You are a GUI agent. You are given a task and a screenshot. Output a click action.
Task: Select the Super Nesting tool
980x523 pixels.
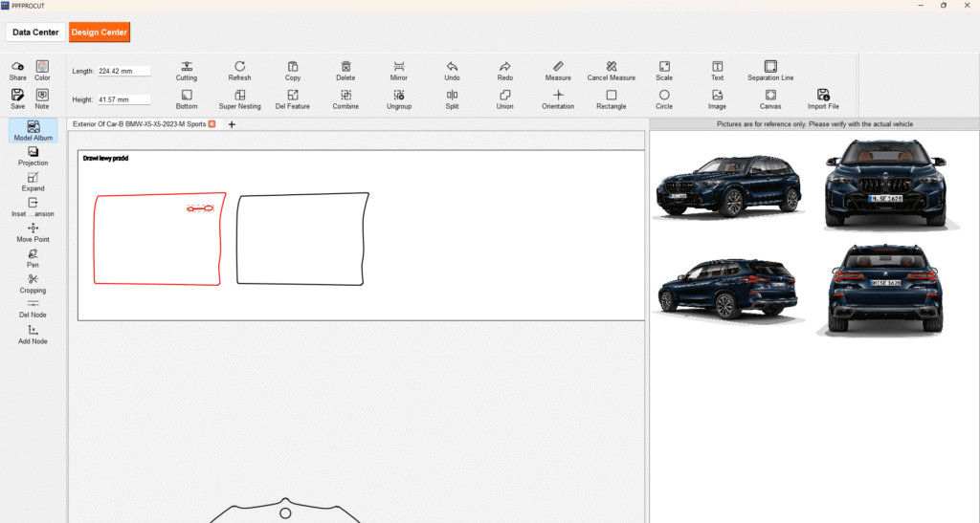239,95
